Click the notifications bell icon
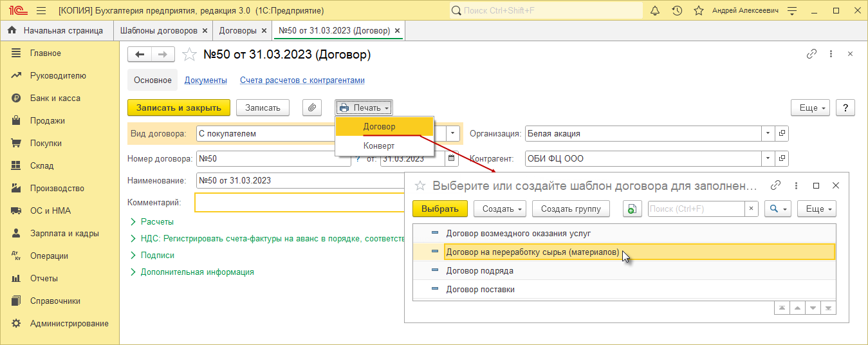 [x=655, y=11]
